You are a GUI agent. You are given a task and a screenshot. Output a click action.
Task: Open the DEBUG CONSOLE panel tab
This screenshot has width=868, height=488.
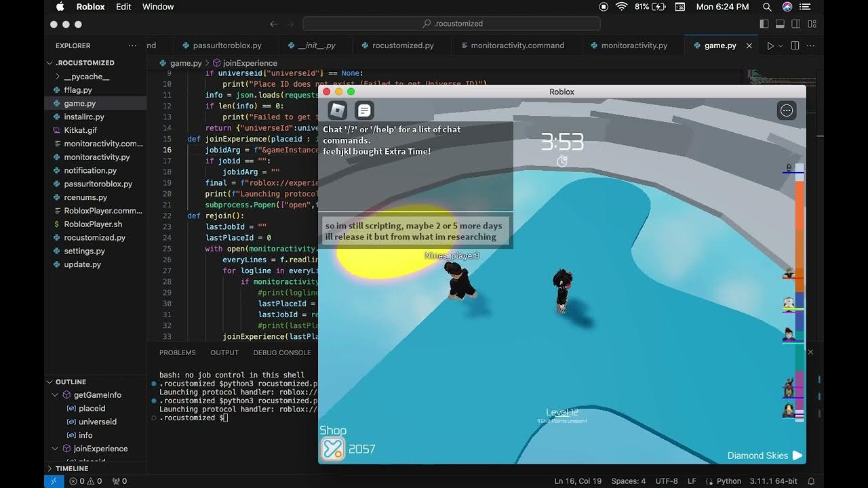pyautogui.click(x=282, y=352)
